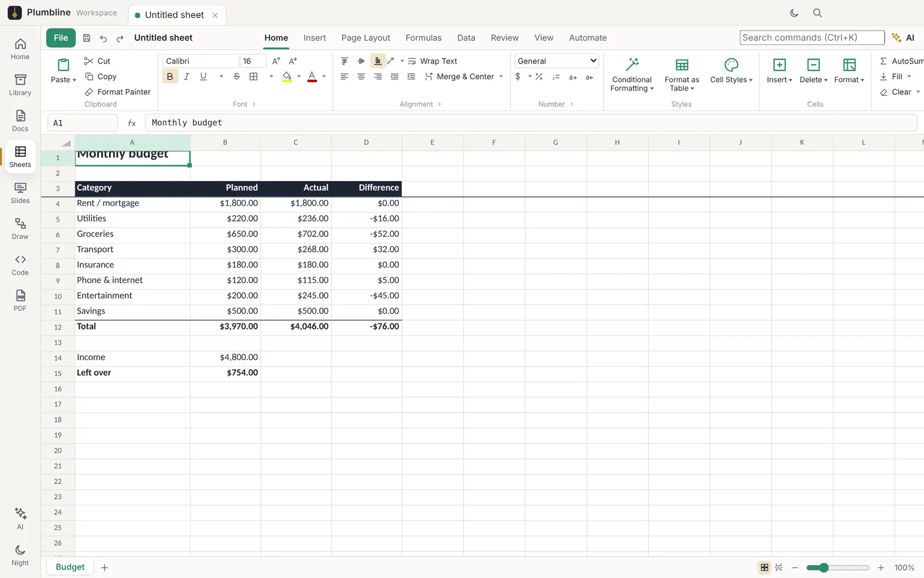
Task: Toggle Night mode in the left sidebar
Action: tap(20, 555)
